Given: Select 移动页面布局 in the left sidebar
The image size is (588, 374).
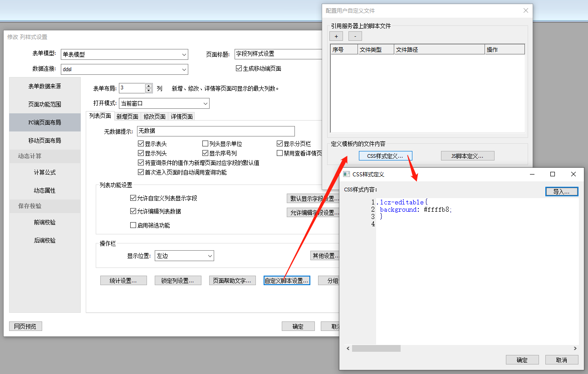Looking at the screenshot, I should pyautogui.click(x=44, y=141).
